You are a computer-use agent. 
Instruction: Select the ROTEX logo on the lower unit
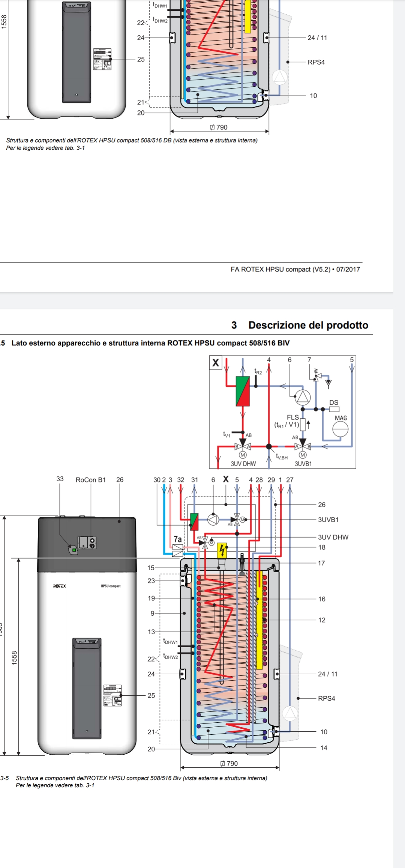[x=59, y=586]
